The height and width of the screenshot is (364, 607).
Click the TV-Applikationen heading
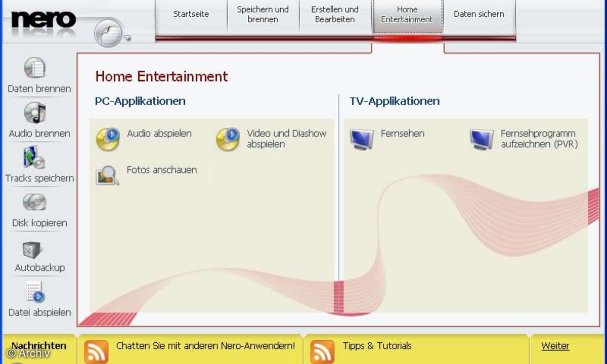[395, 101]
